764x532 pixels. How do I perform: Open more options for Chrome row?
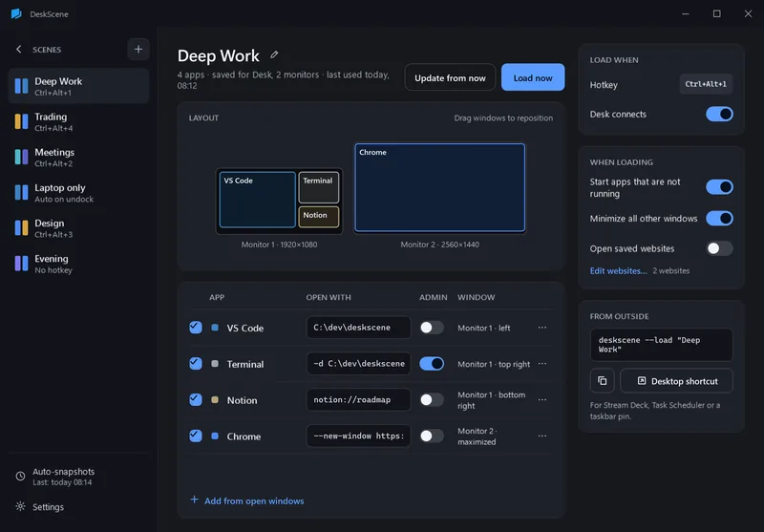[x=542, y=436]
